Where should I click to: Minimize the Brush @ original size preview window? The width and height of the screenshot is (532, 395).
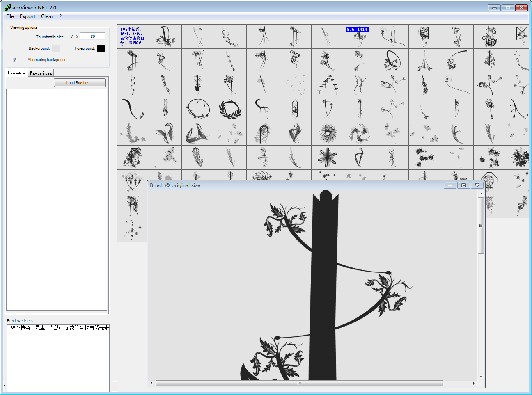point(450,185)
